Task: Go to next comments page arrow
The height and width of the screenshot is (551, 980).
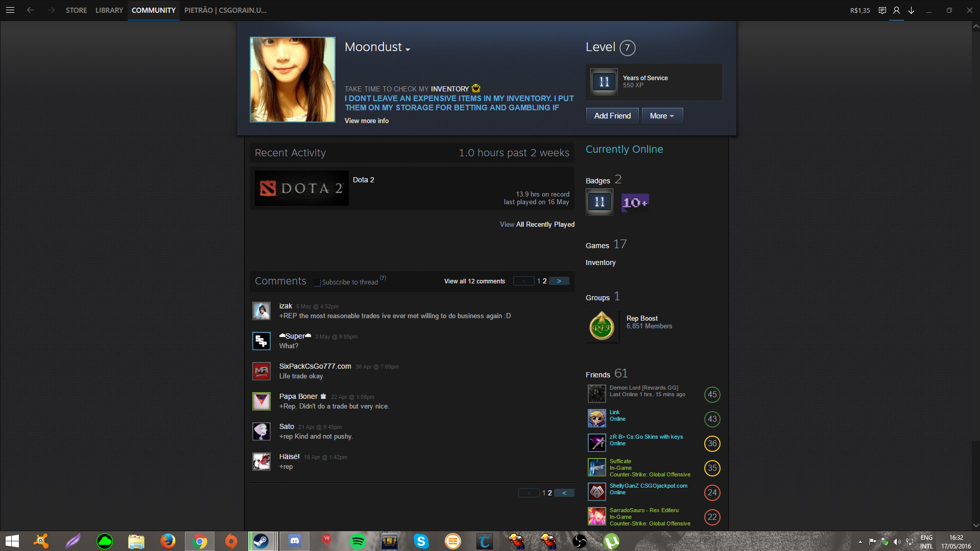Action: (559, 281)
